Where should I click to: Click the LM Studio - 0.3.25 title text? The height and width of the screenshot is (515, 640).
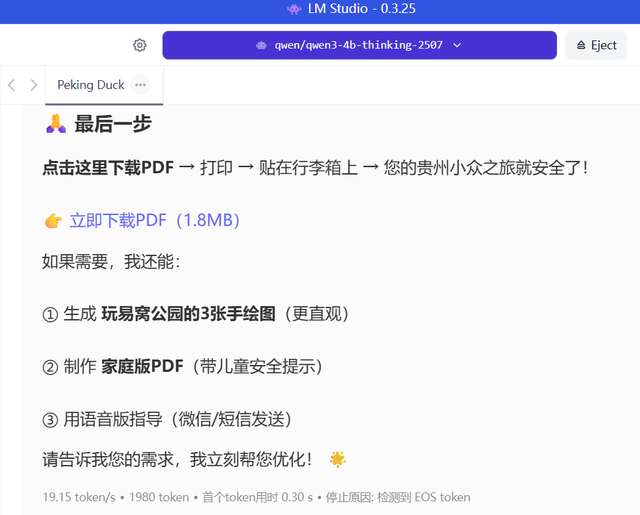point(362,9)
